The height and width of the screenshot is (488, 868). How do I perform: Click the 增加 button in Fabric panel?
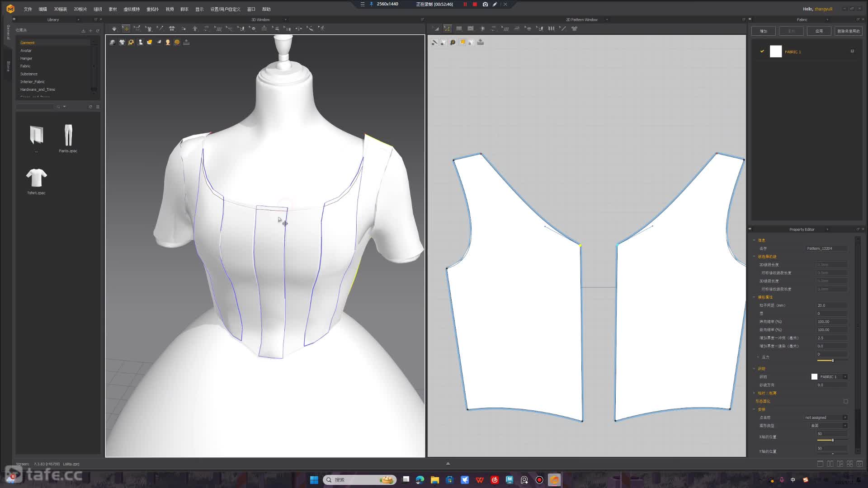[x=764, y=31]
